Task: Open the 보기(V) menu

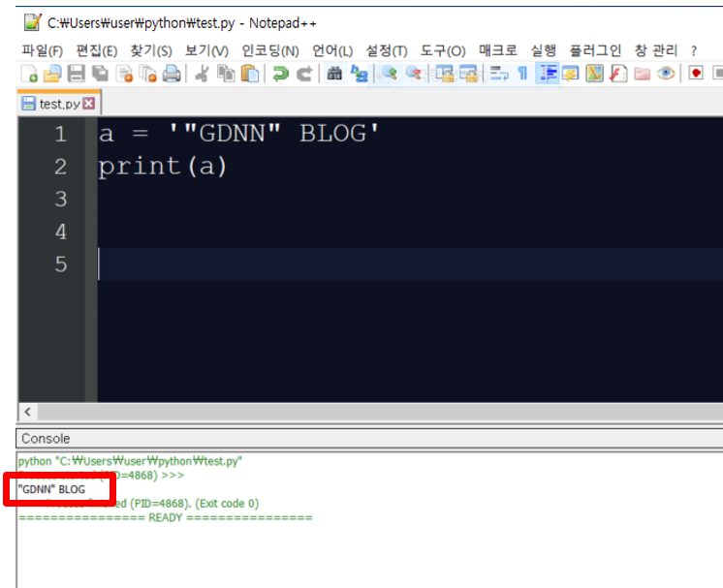Action: (x=206, y=50)
